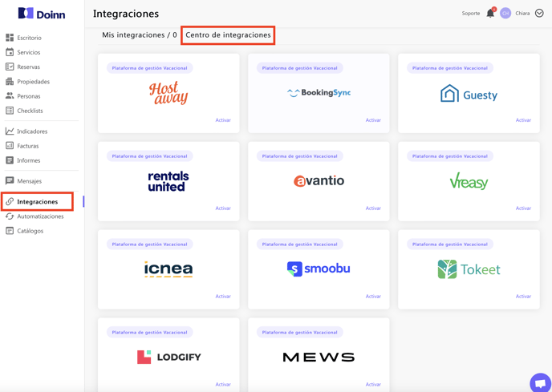The image size is (552, 392).
Task: Open Indicadores menu item
Action: [32, 131]
